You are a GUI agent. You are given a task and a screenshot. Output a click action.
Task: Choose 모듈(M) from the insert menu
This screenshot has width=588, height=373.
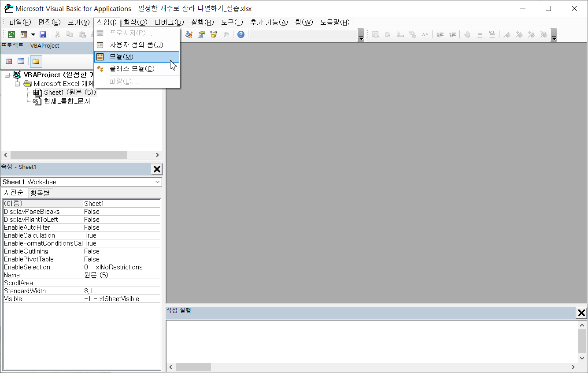click(x=137, y=57)
